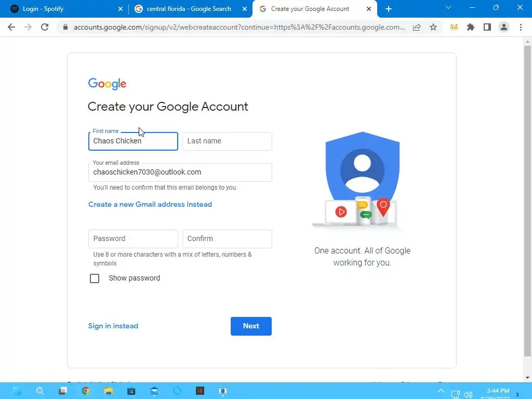
Task: Open the Extensions puzzle menu
Action: (471, 27)
